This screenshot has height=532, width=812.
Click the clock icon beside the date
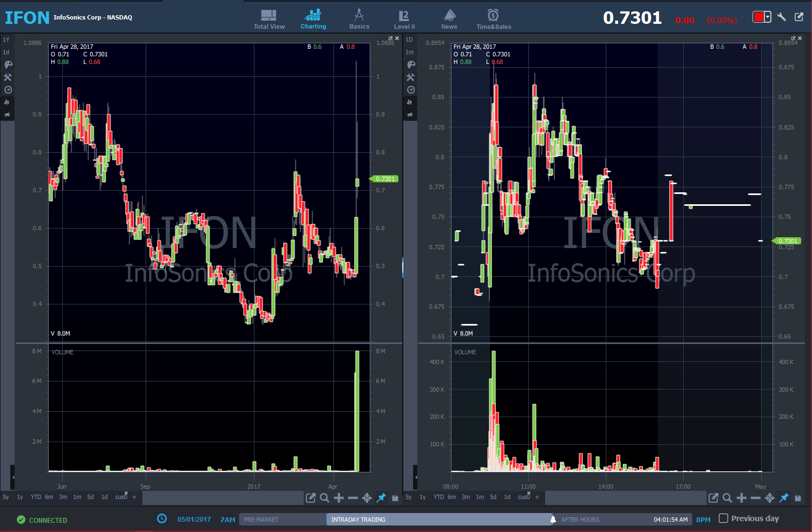tap(162, 518)
